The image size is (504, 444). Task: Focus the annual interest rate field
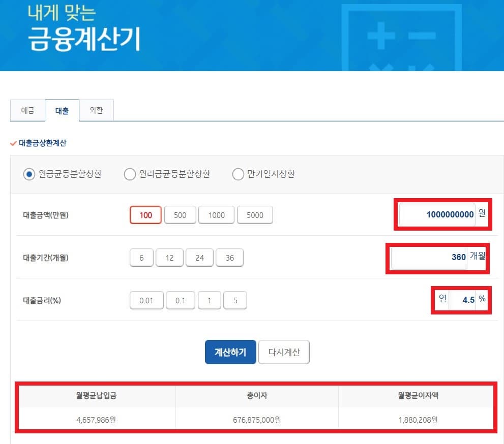coord(462,300)
